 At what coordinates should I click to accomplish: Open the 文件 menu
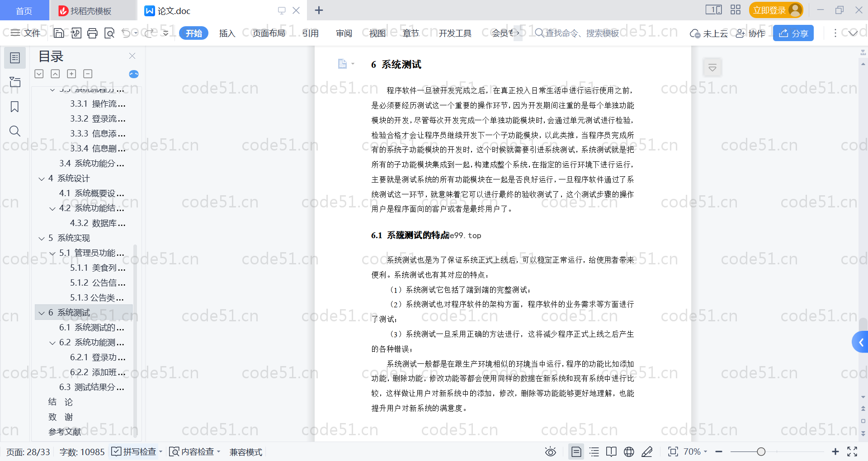(26, 33)
